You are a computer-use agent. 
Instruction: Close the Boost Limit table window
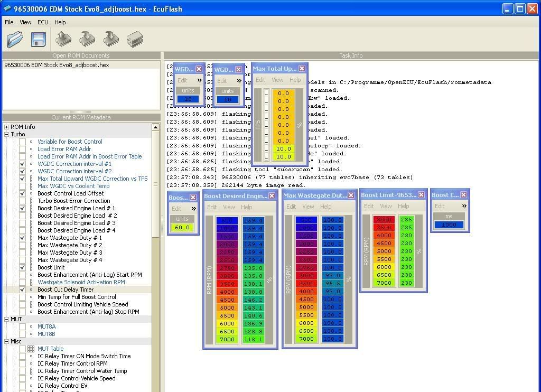pyautogui.click(x=421, y=195)
